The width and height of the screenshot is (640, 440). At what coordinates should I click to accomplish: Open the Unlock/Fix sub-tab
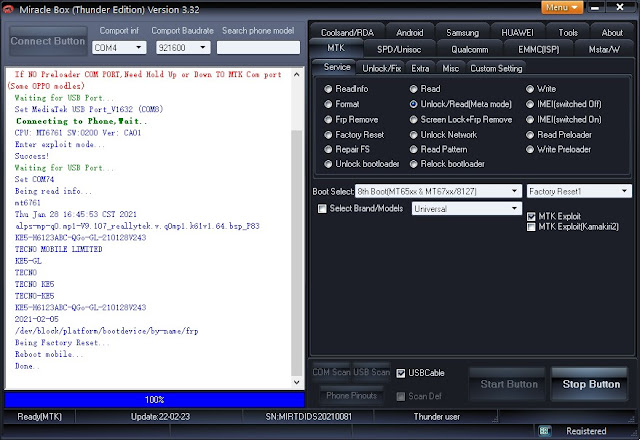click(x=382, y=68)
